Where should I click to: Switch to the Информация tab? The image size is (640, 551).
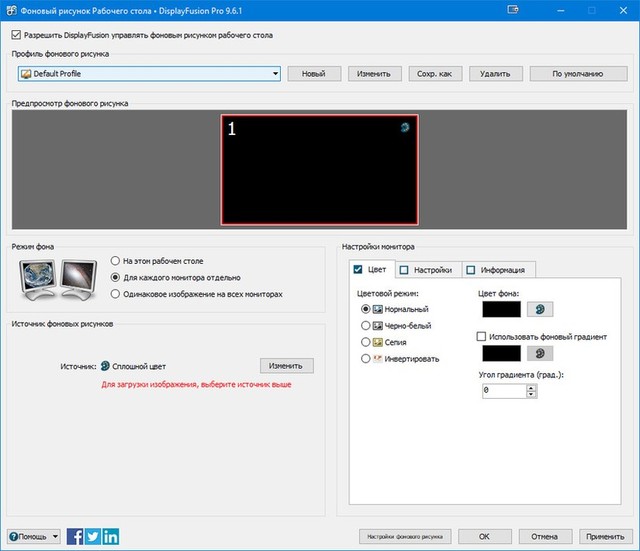pos(500,269)
